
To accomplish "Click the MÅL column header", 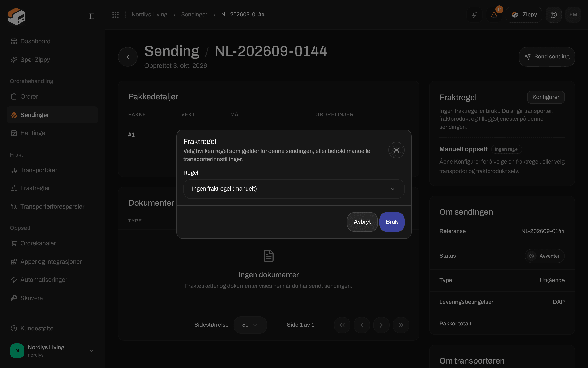I will (236, 114).
